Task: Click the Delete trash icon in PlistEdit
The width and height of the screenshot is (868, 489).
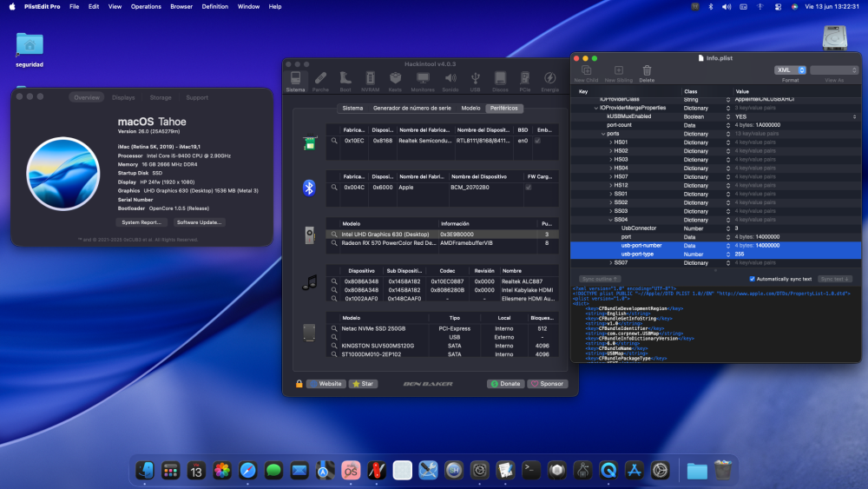Action: (647, 73)
